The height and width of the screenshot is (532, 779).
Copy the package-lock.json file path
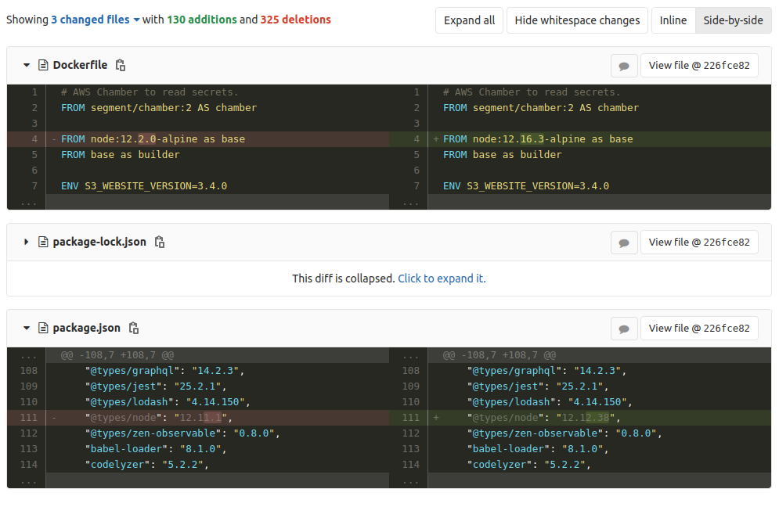point(159,243)
